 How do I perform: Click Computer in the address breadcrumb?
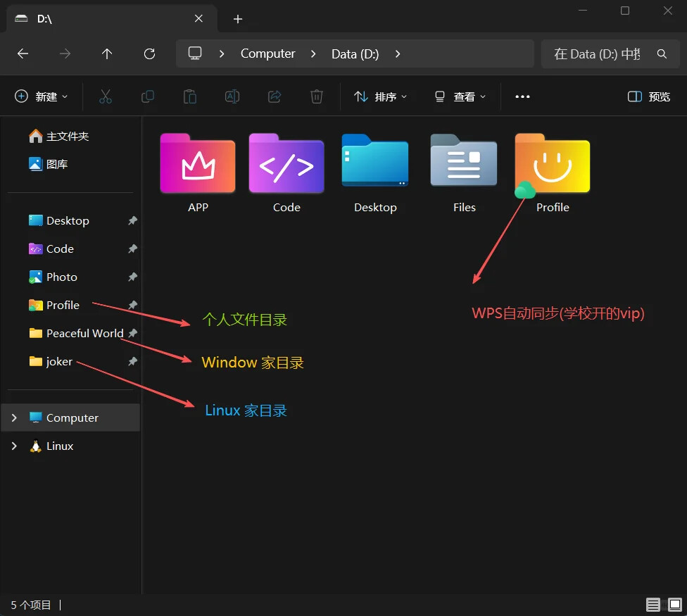(x=267, y=54)
